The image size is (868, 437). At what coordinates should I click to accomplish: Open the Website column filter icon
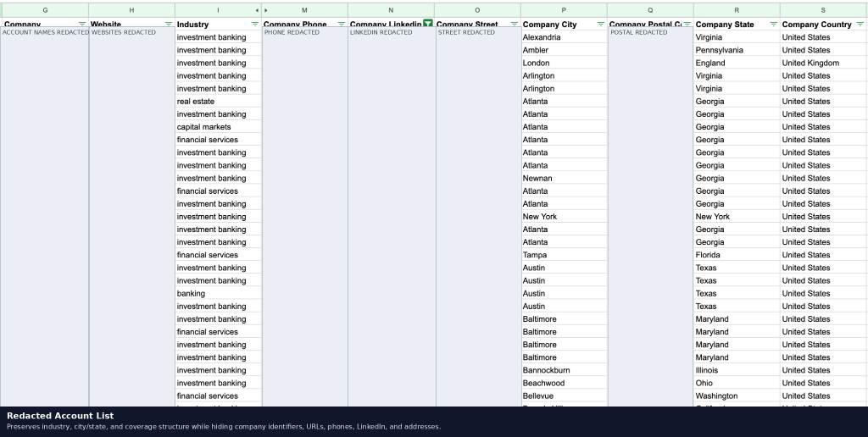click(169, 24)
